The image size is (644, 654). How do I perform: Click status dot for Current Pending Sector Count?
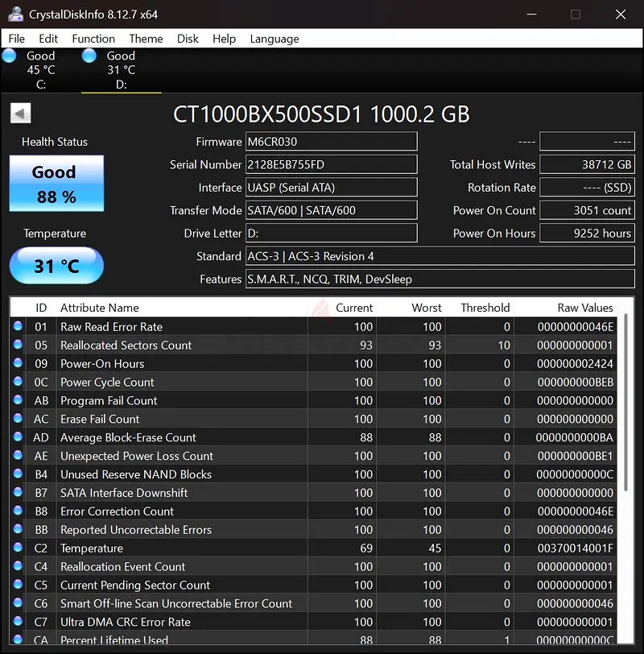[x=18, y=584]
